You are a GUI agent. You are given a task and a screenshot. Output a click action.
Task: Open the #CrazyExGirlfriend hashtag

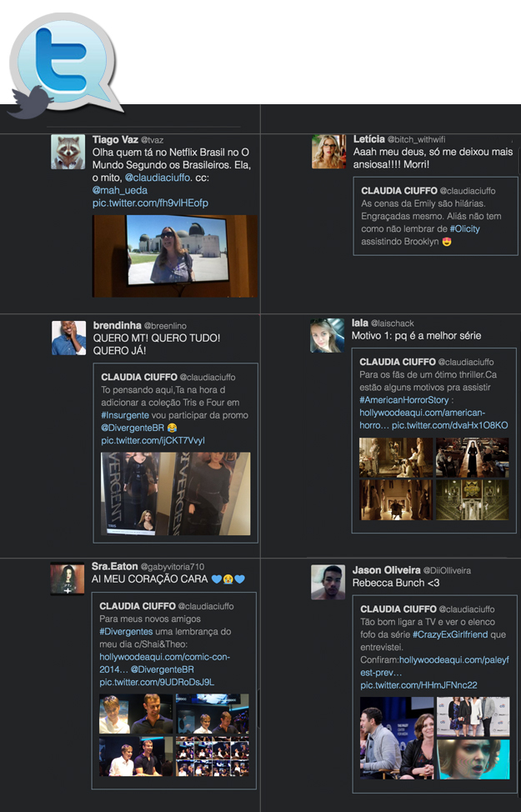coord(455,635)
